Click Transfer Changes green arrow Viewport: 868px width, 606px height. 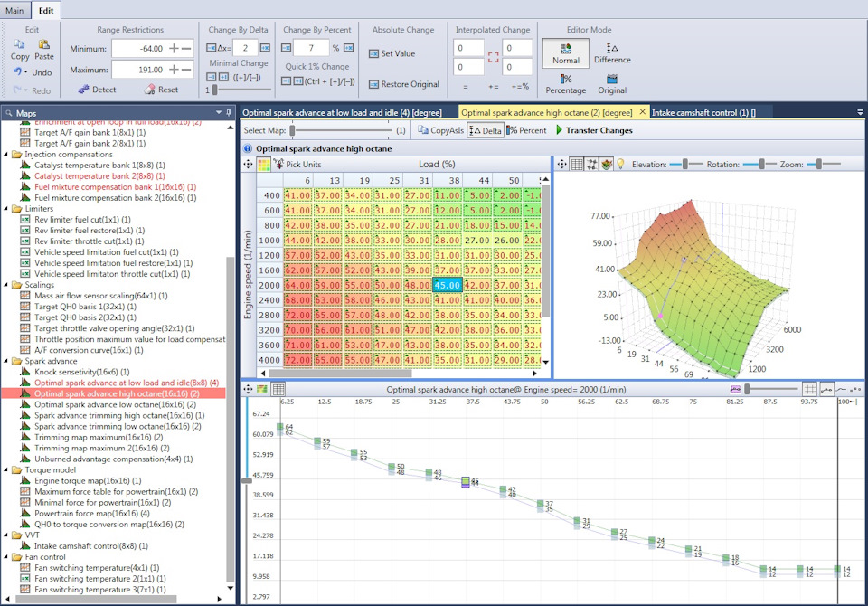click(559, 130)
